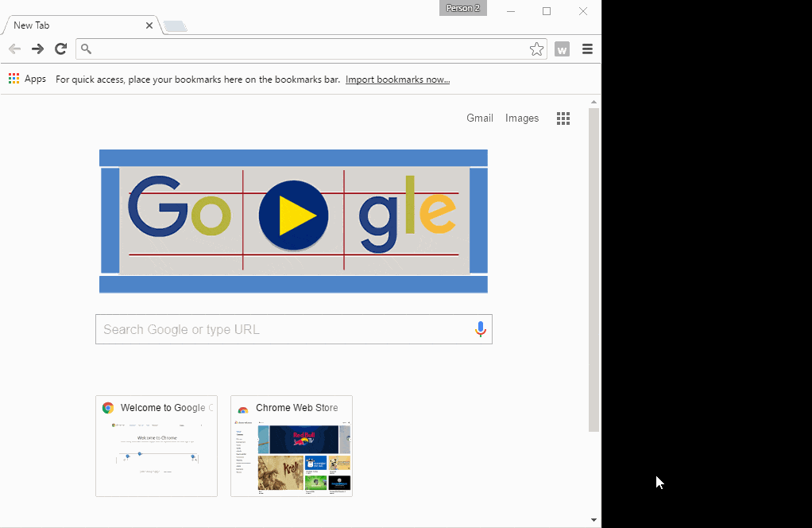
Task: Click the Web Store favicon on tile
Action: pos(243,409)
